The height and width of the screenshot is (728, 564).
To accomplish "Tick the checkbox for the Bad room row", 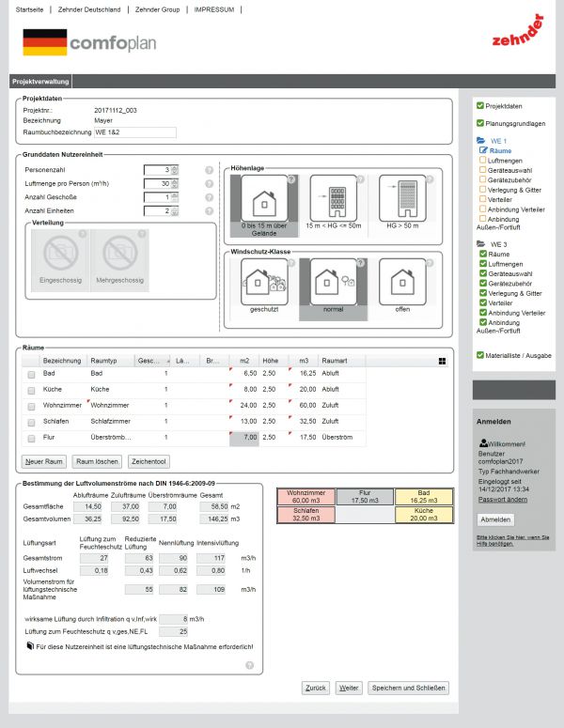I will (32, 374).
